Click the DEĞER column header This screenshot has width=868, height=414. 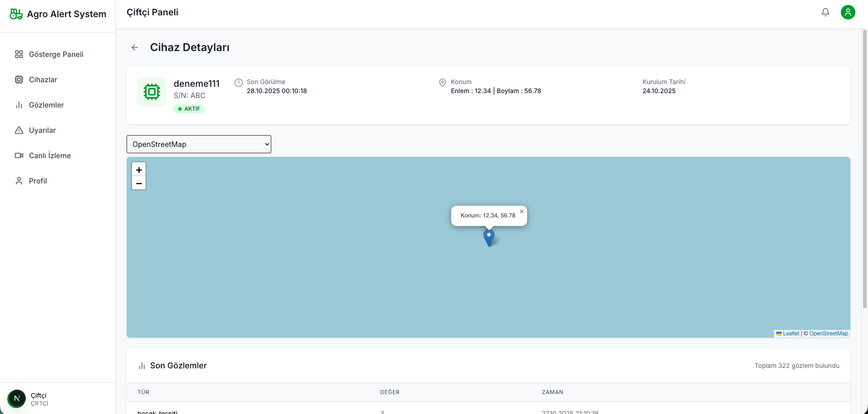pos(390,392)
